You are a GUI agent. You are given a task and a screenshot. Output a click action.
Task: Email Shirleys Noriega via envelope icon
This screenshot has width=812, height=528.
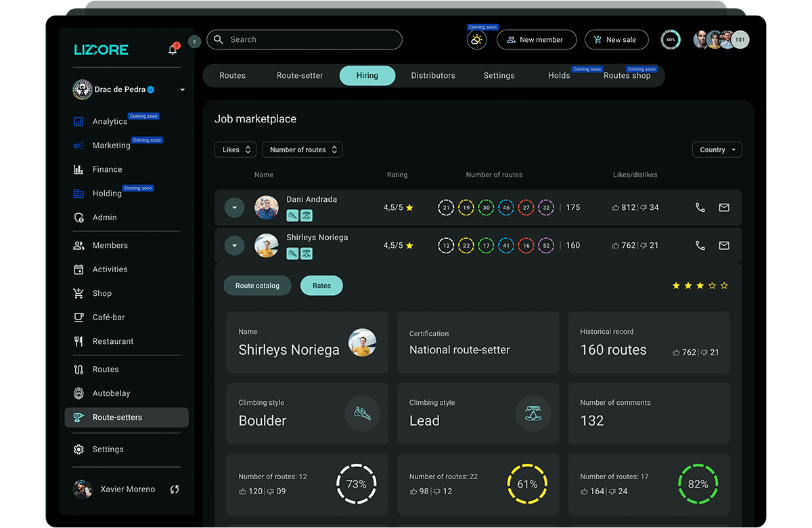(724, 246)
